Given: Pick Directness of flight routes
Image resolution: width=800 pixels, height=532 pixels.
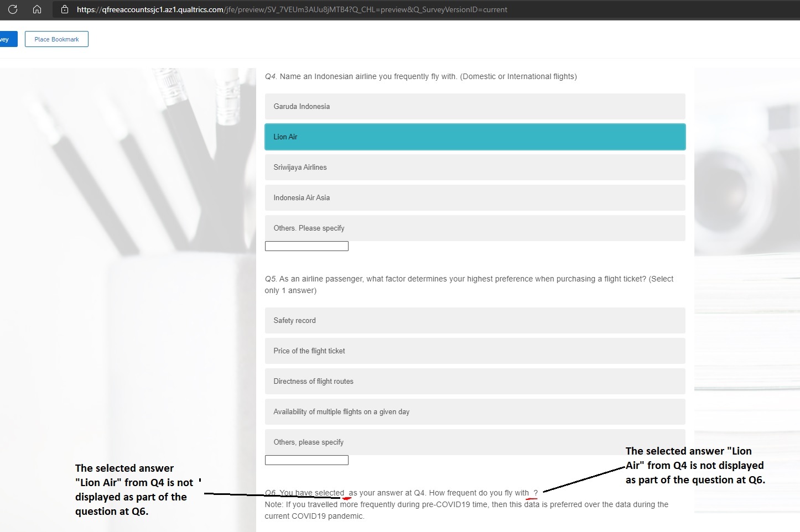Looking at the screenshot, I should pos(475,381).
